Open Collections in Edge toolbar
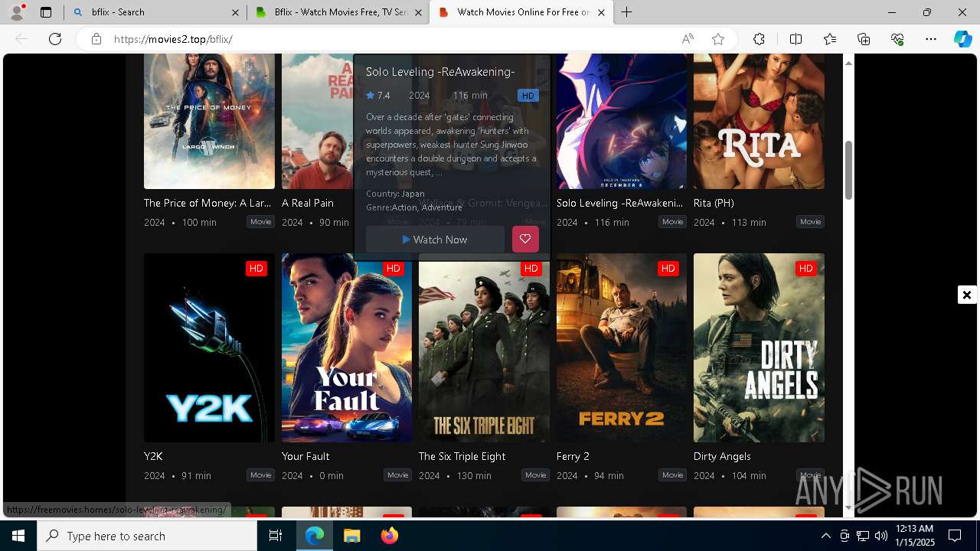980x551 pixels. point(864,39)
